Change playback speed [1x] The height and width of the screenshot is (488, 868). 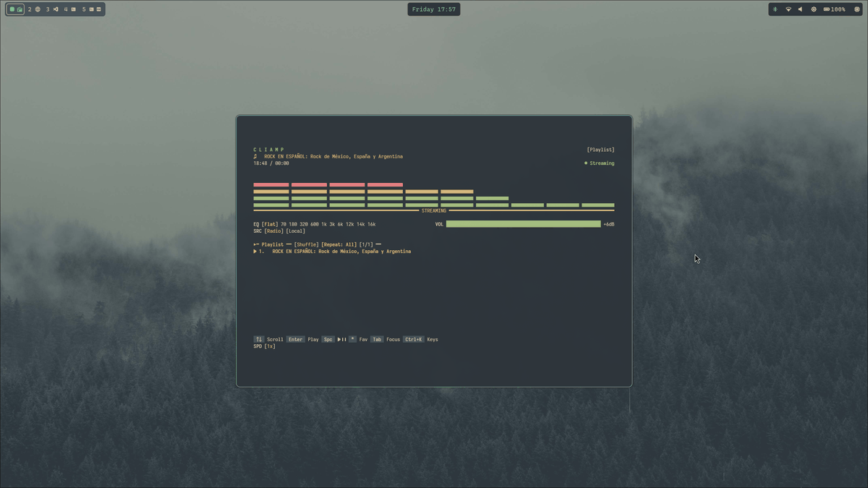tap(270, 346)
